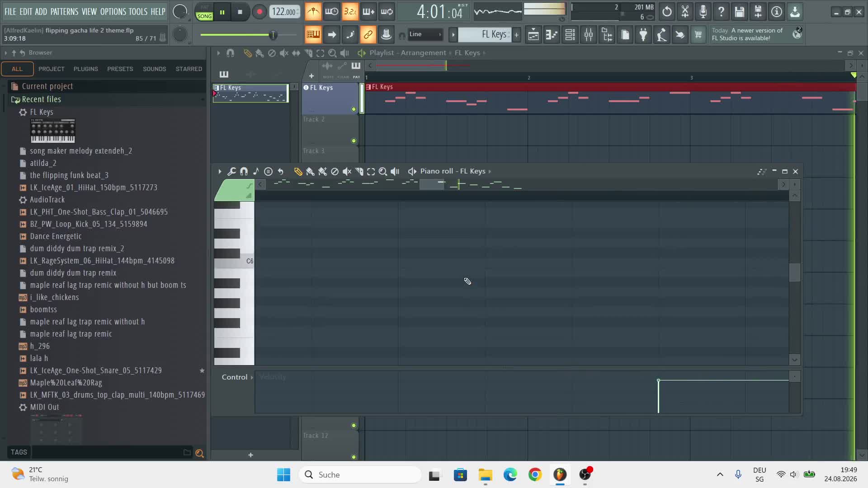Stop playback with the stop button
This screenshot has height=488, width=868.
pyautogui.click(x=240, y=12)
